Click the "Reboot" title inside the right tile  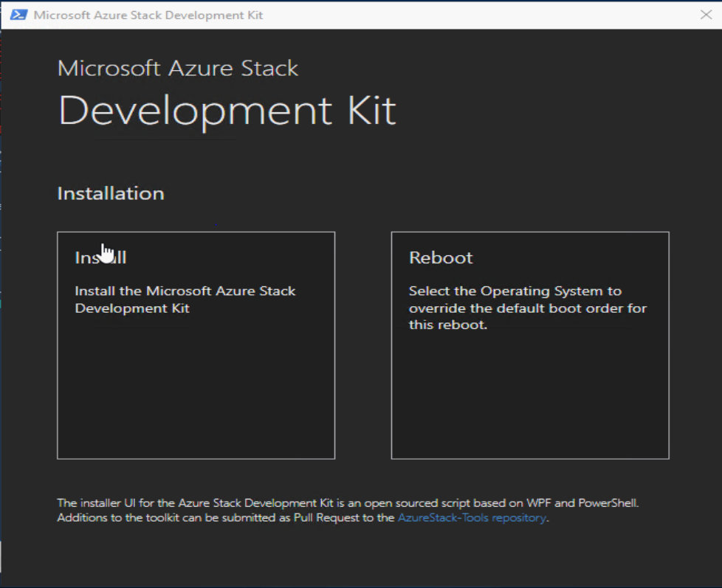tap(441, 257)
